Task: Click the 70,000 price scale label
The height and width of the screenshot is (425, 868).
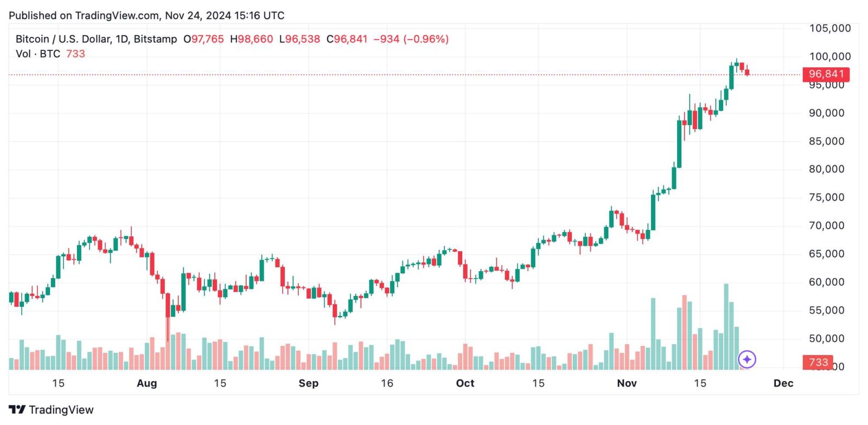Action: [x=827, y=226]
